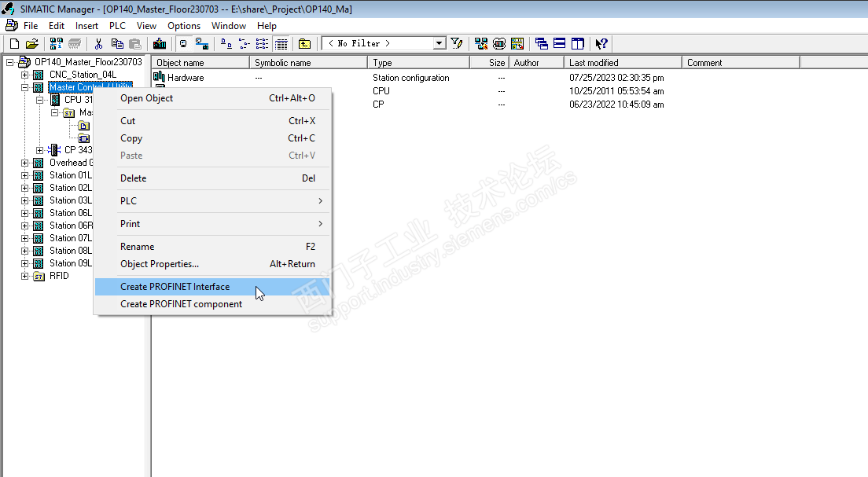Click the Simulation on/off toolbar icon
868x477 pixels.
click(499, 44)
